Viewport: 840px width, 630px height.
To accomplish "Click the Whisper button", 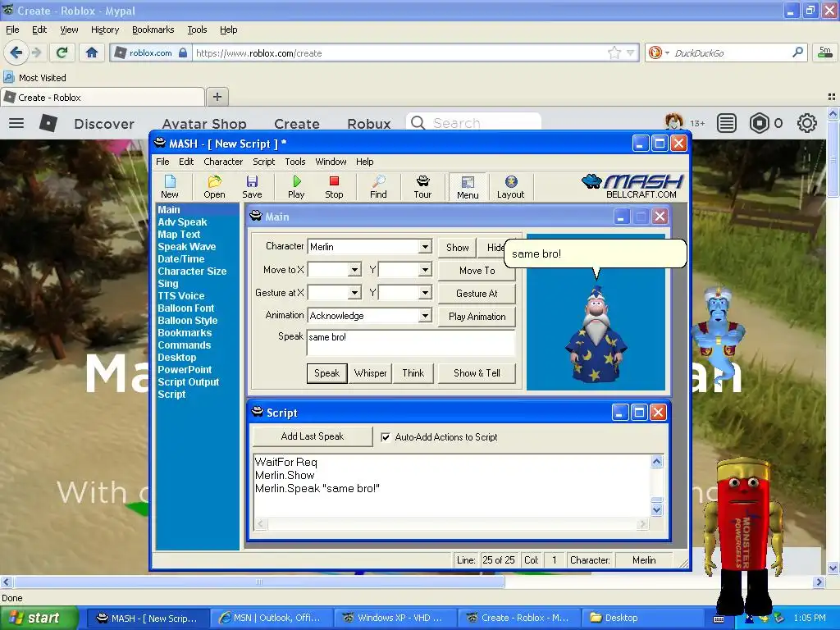I will click(x=370, y=373).
